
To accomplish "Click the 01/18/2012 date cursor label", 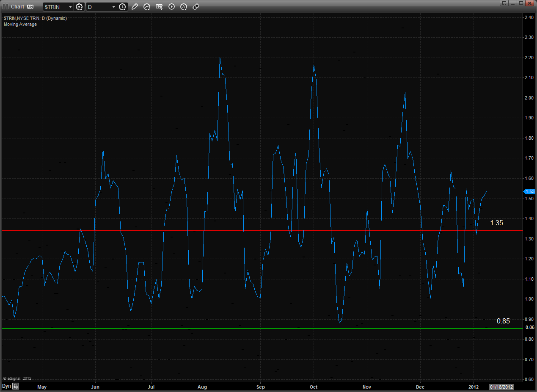I will (501, 386).
